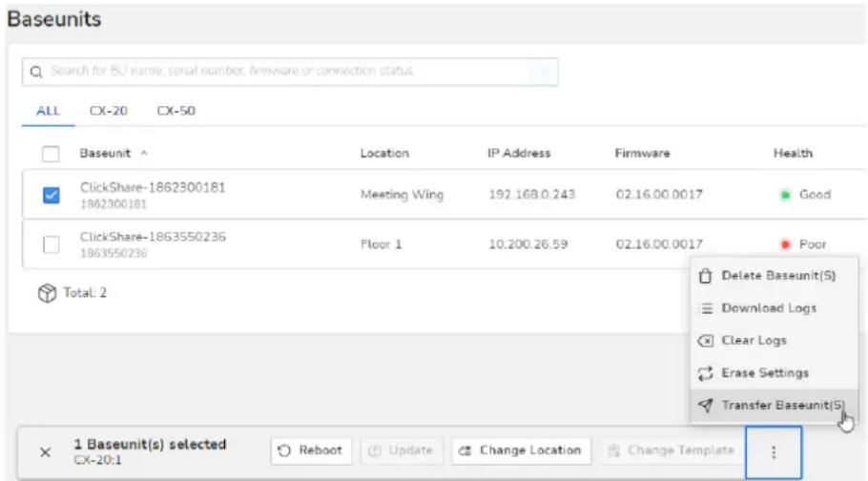Click the Good health status
This screenshot has height=481, width=868.
click(806, 195)
